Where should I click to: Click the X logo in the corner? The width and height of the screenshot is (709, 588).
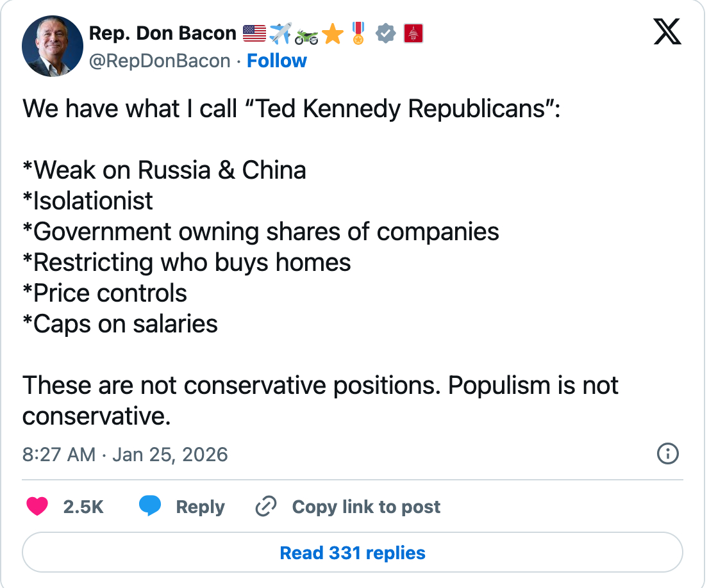(667, 33)
